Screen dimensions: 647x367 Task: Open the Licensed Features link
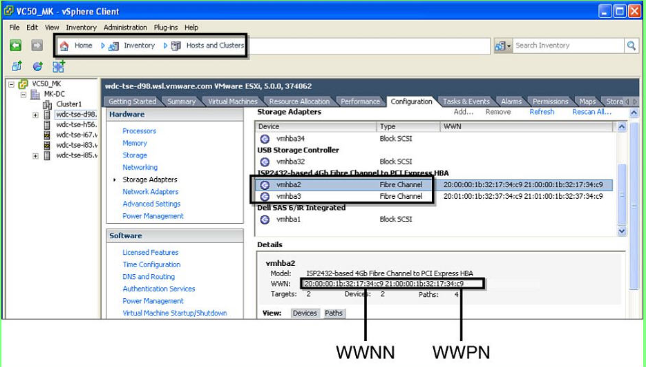(150, 252)
